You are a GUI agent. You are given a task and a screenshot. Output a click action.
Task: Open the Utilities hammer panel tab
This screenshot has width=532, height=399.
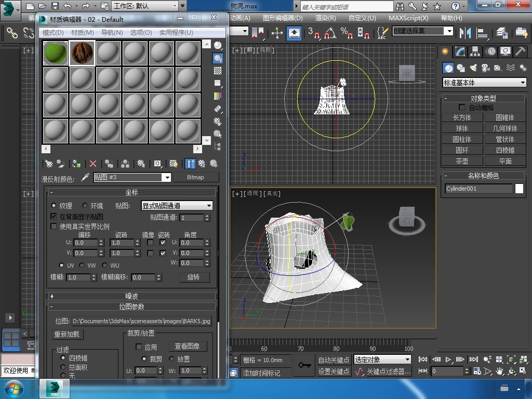[x=520, y=51]
